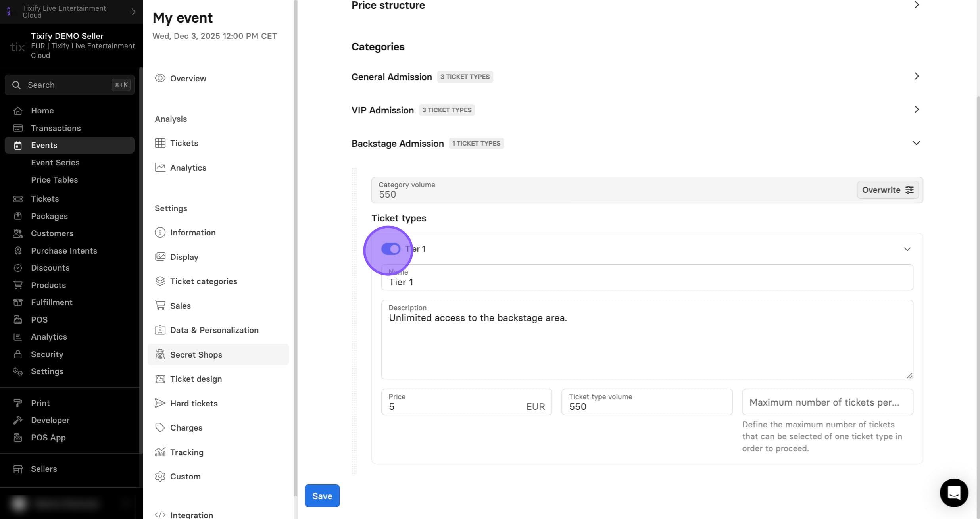
Task: Expand the Price structure section chevron
Action: pyautogui.click(x=917, y=5)
